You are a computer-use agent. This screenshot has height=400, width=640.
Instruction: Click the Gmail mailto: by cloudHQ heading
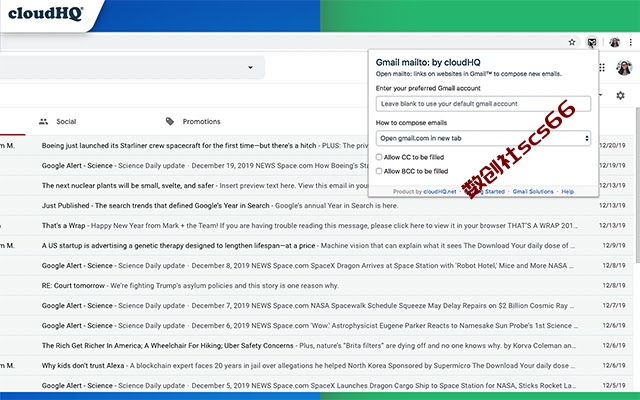point(428,62)
